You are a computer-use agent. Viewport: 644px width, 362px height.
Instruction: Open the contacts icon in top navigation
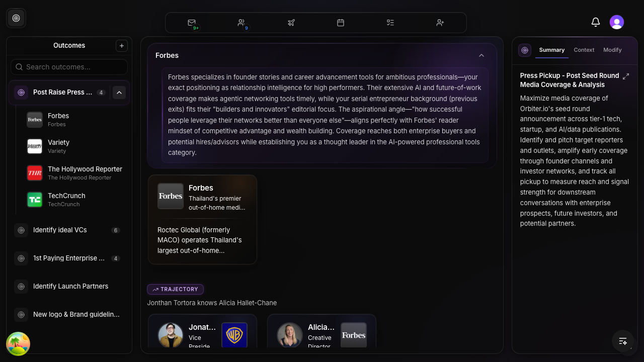(x=242, y=23)
